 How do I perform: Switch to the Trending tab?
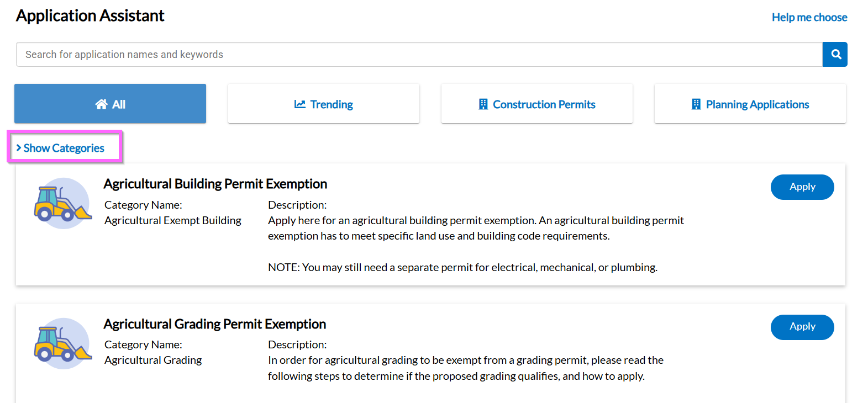324,104
